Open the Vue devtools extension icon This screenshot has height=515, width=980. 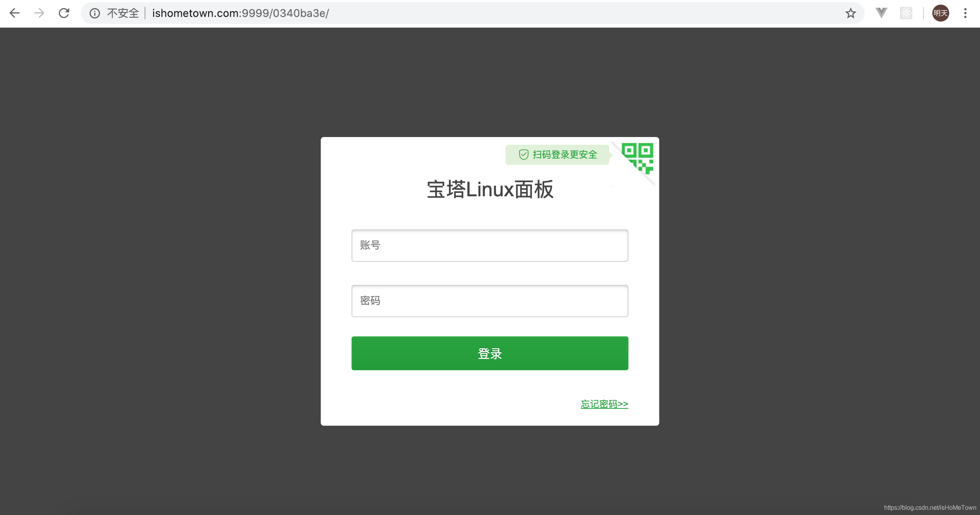(x=881, y=13)
